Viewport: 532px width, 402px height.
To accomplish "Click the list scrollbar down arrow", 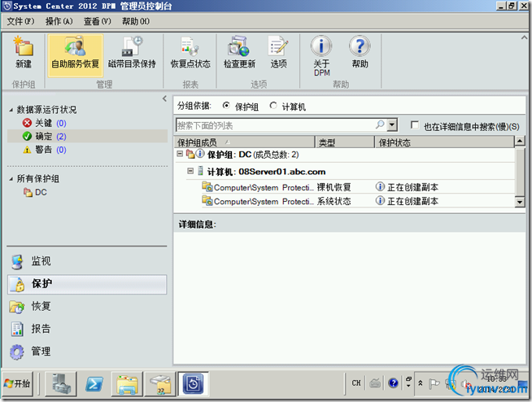I will click(520, 202).
